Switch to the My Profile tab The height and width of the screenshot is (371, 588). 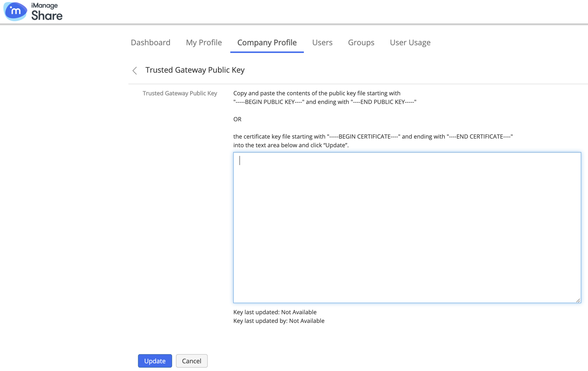(204, 42)
